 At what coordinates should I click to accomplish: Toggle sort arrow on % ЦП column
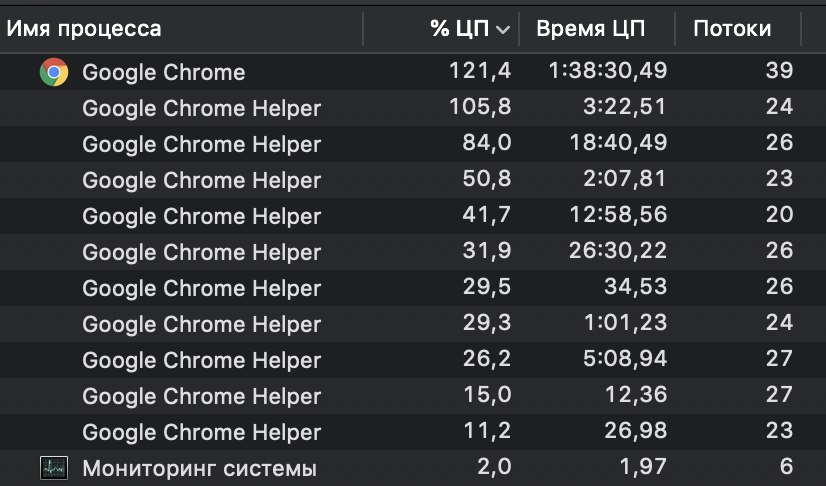click(x=503, y=29)
